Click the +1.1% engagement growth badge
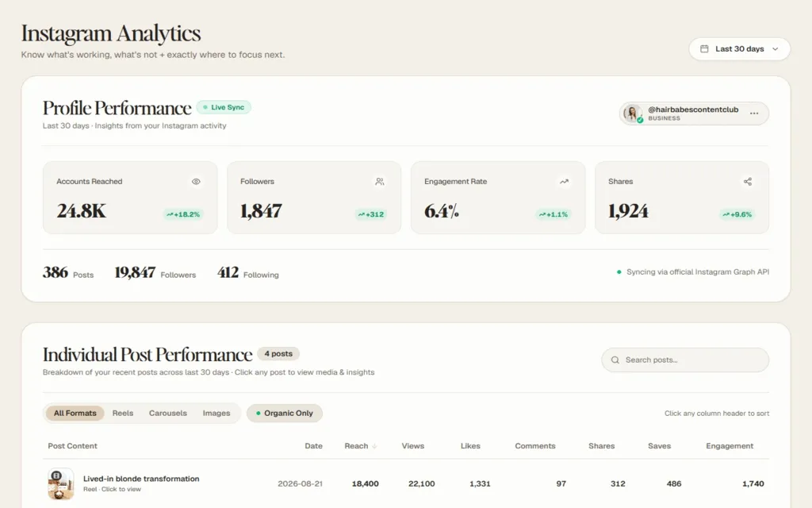This screenshot has width=812, height=508. tap(553, 214)
